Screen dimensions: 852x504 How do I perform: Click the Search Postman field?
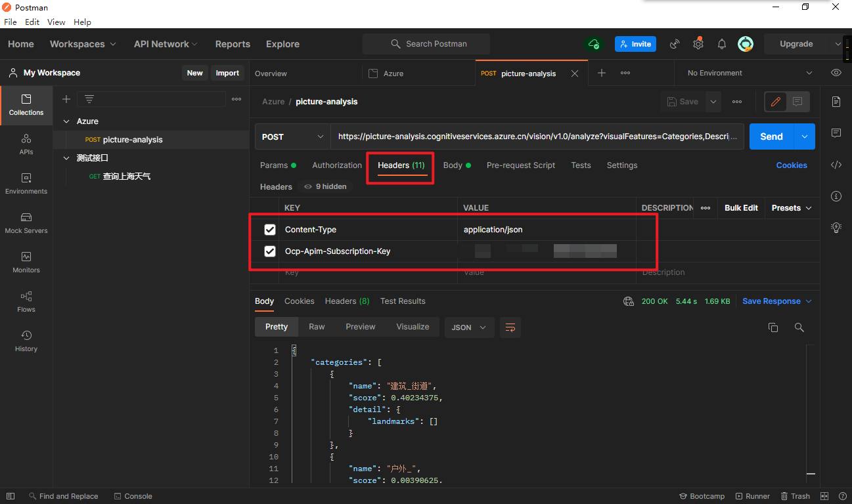point(426,44)
